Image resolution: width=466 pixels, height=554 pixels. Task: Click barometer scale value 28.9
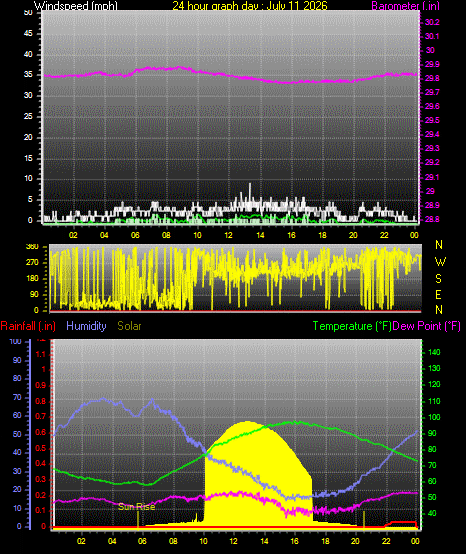coord(432,205)
